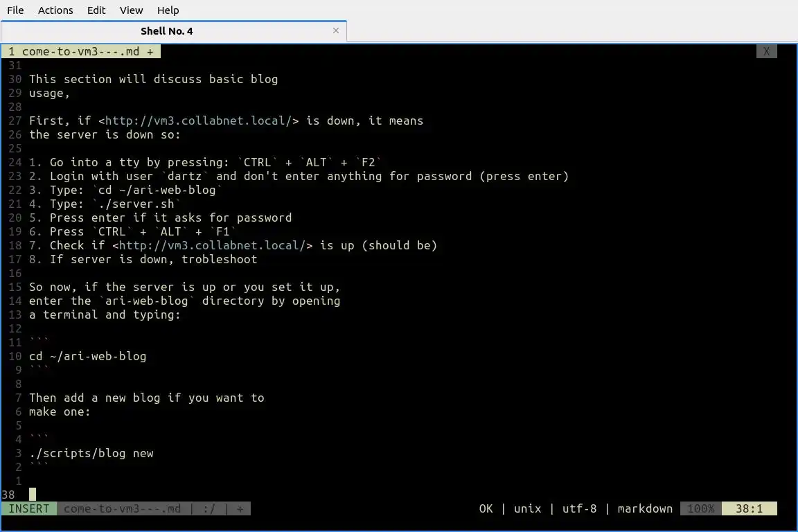Click the ':/' indicator in the status line
The width and height of the screenshot is (798, 532).
(209, 508)
